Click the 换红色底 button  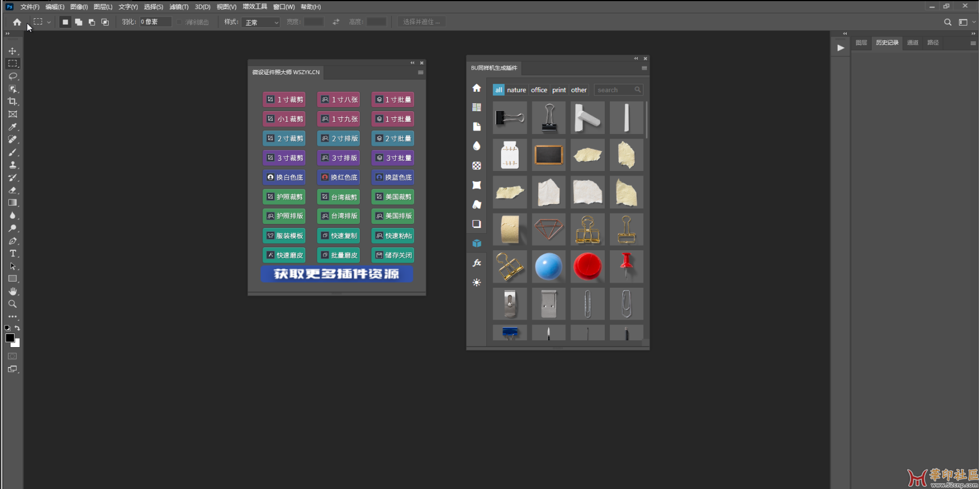tap(338, 177)
